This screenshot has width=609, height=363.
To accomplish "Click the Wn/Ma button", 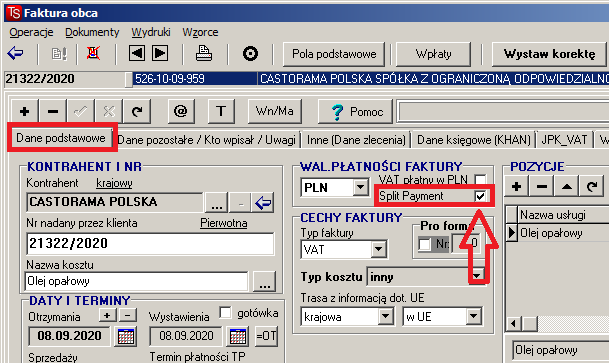I will [x=275, y=111].
